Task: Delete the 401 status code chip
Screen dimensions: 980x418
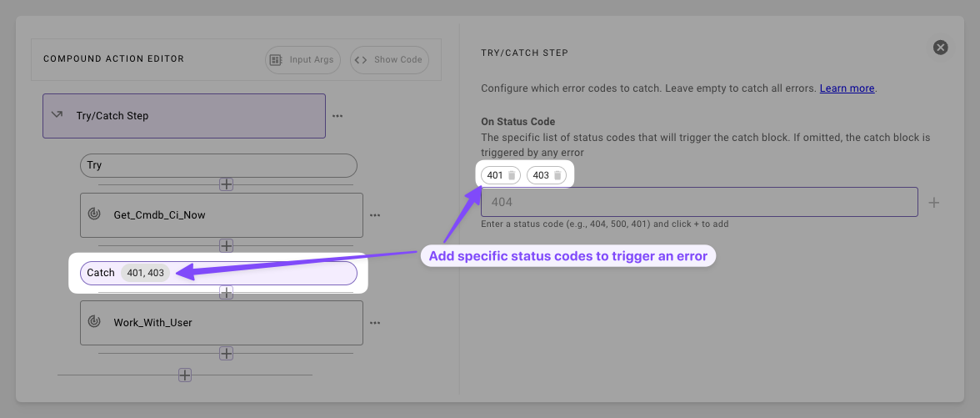Action: 512,176
